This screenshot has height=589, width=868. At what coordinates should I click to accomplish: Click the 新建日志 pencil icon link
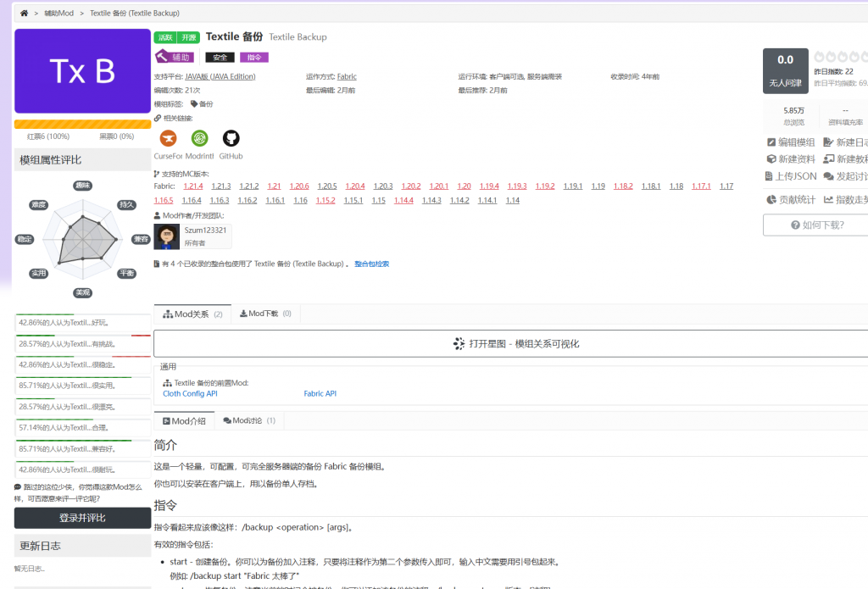pos(845,142)
